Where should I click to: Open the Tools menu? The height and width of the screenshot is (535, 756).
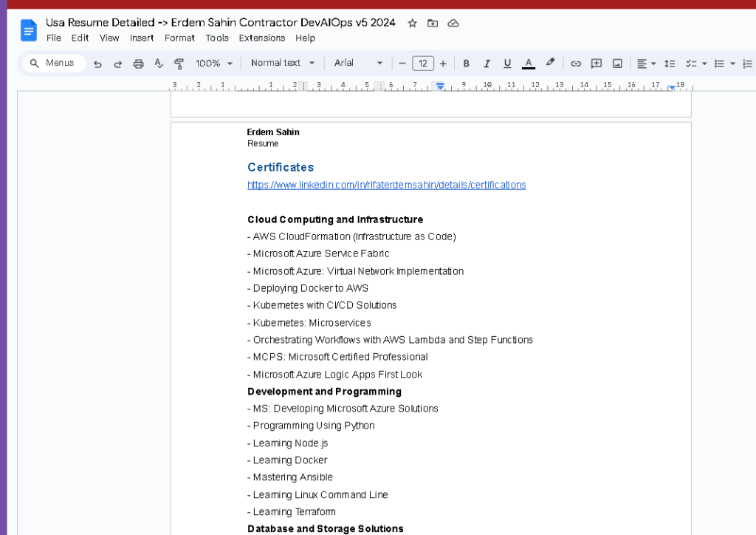click(x=217, y=38)
